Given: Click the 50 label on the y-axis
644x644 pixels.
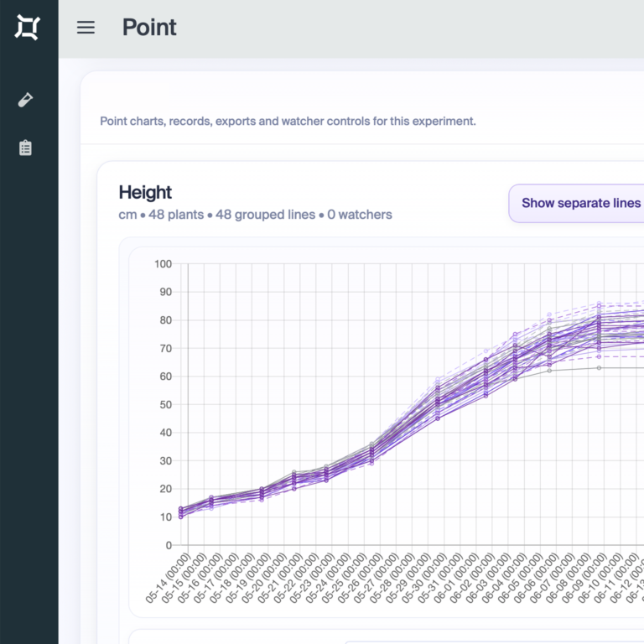Looking at the screenshot, I should click(x=165, y=404).
